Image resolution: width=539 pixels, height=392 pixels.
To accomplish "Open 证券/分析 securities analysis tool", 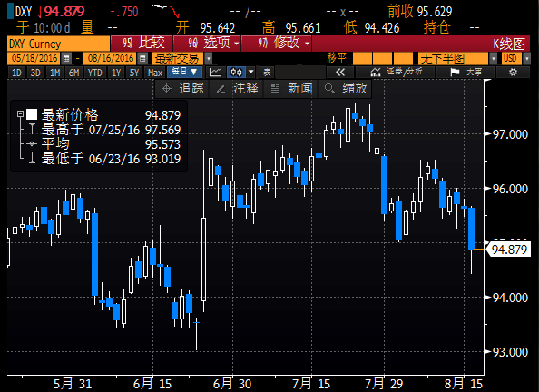I will coord(396,73).
